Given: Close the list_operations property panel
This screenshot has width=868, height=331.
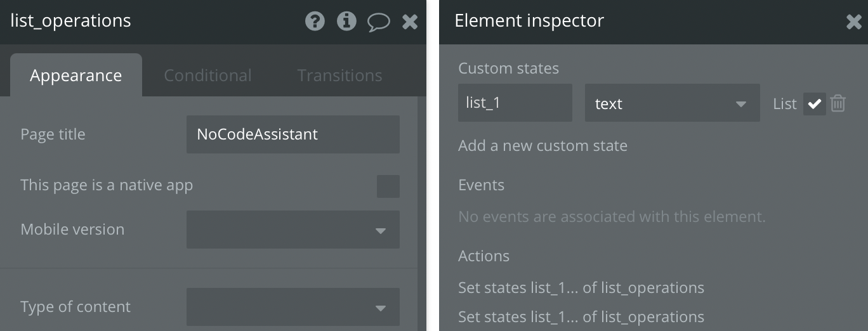Looking at the screenshot, I should pos(410,22).
